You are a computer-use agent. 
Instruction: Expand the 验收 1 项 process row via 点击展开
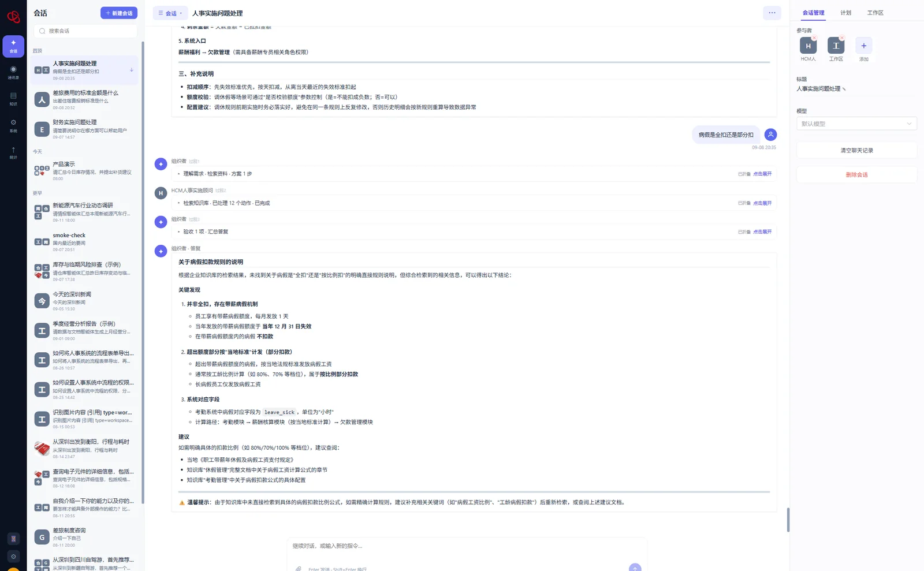click(762, 232)
